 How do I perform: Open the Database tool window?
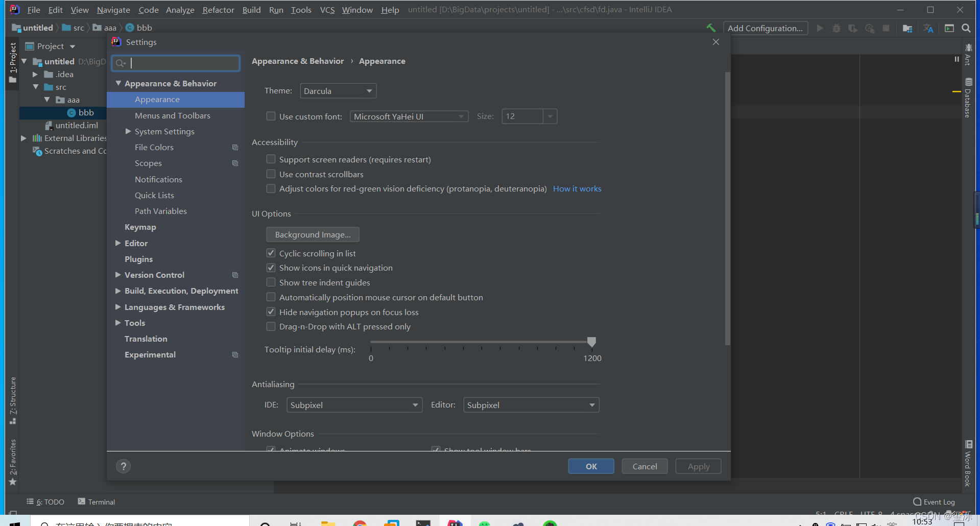pos(968,98)
